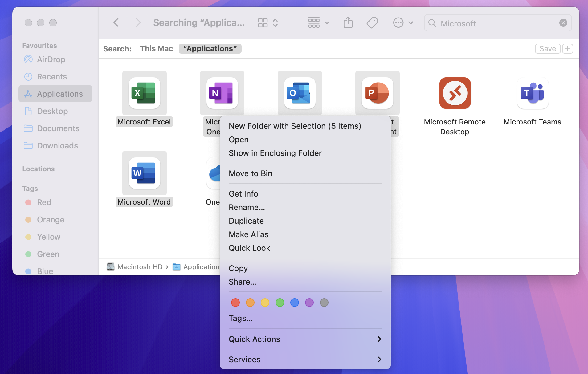588x374 pixels.
Task: Select the Microsoft Teams app icon
Action: [x=533, y=93]
